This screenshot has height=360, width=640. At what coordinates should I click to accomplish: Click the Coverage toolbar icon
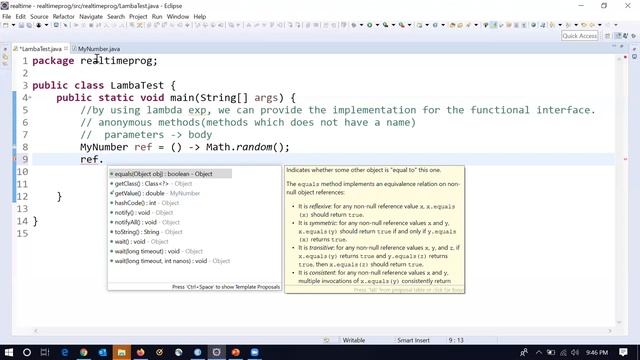[385, 25]
